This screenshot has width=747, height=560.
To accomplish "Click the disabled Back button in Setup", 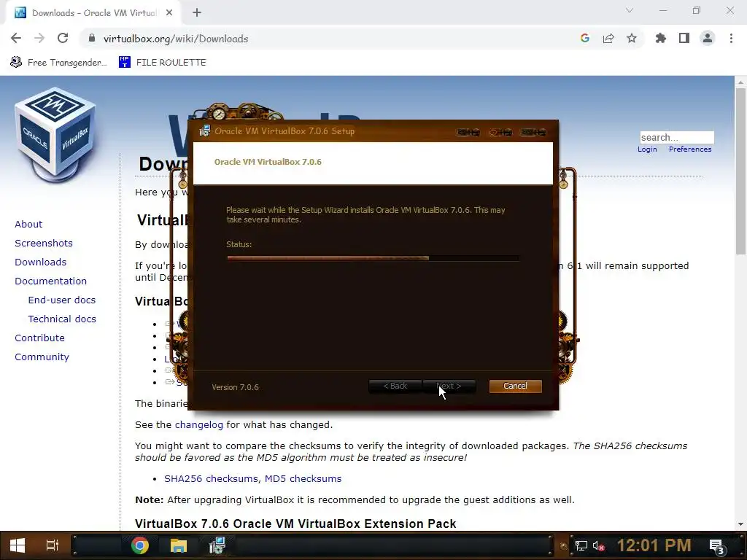I will [x=395, y=386].
